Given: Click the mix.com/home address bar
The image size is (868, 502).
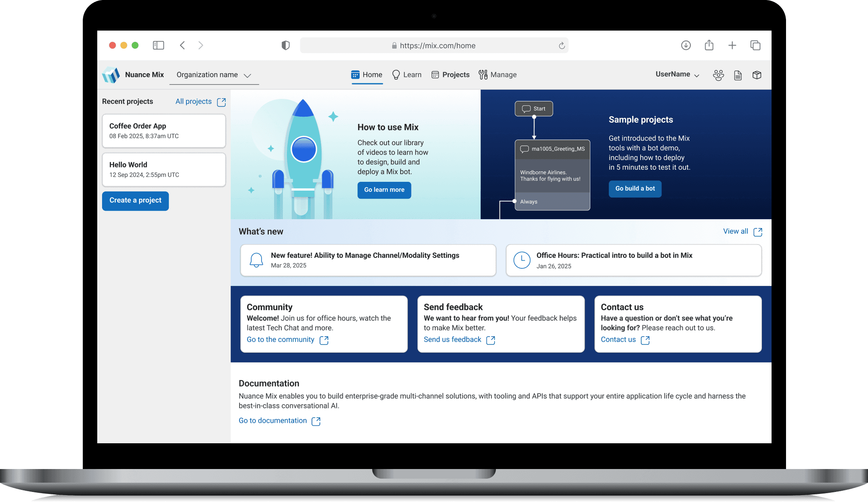Looking at the screenshot, I should [433, 46].
